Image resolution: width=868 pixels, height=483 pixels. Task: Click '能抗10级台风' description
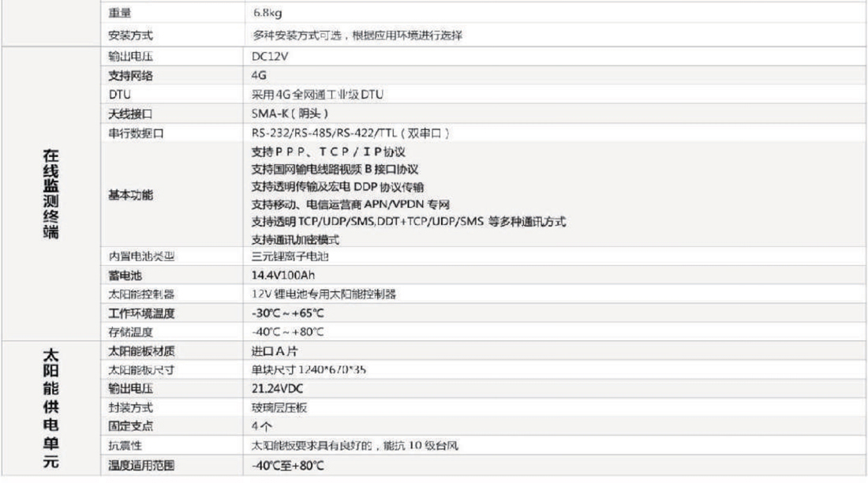coord(421,445)
